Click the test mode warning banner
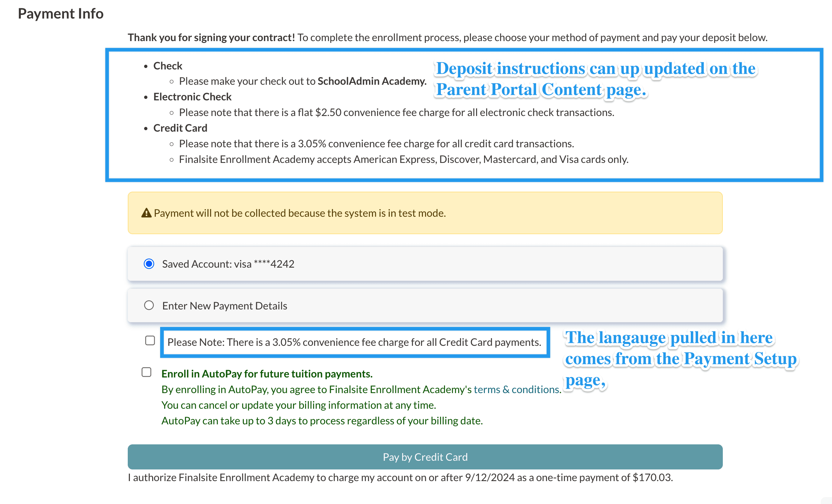Viewport: 832px width, 504px height. [x=425, y=213]
